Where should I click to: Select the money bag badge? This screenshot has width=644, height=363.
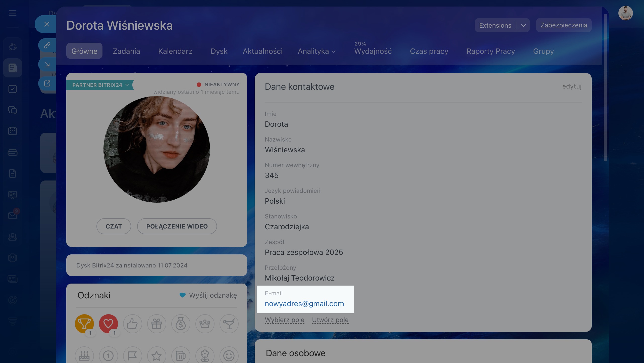click(x=181, y=324)
